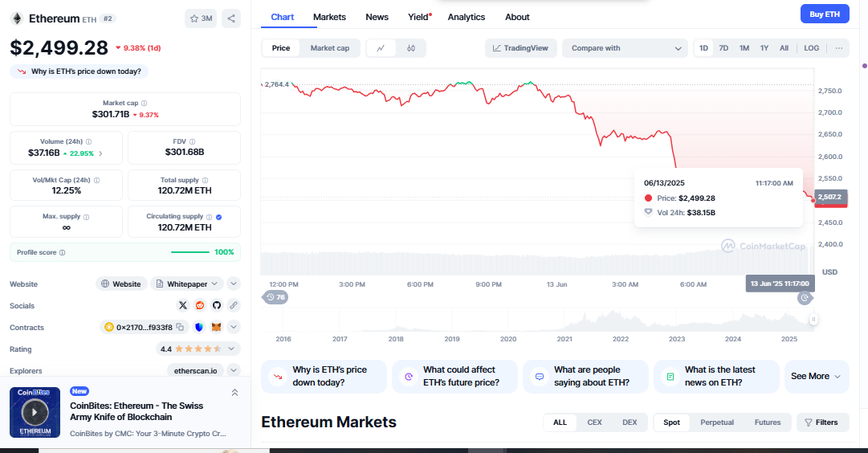Select Market cap chart toggle

[x=330, y=48]
